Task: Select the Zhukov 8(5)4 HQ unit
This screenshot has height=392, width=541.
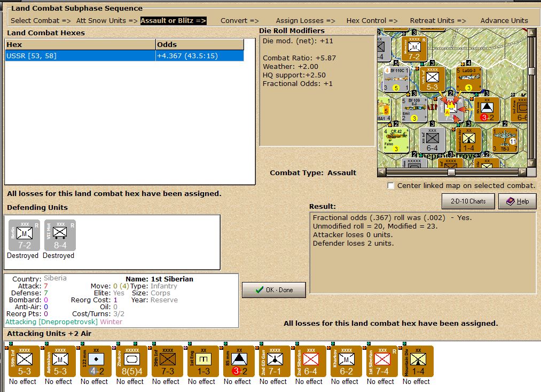Action: (x=132, y=361)
